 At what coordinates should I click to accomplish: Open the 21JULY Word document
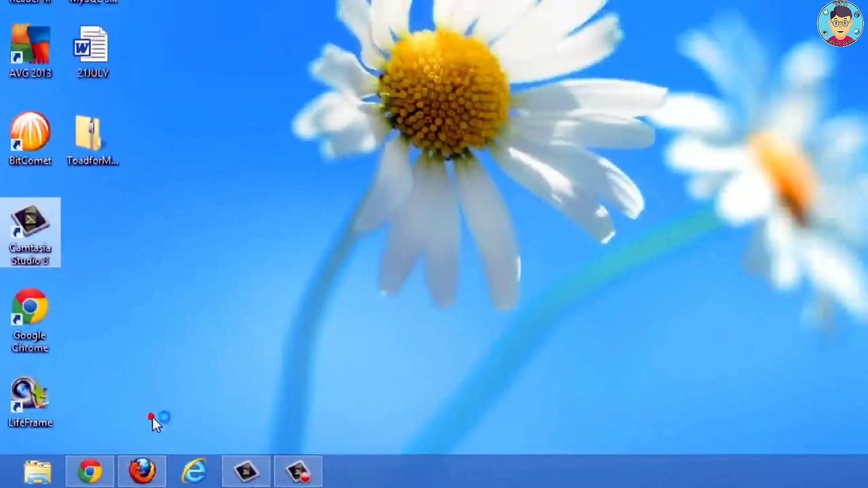tap(92, 51)
